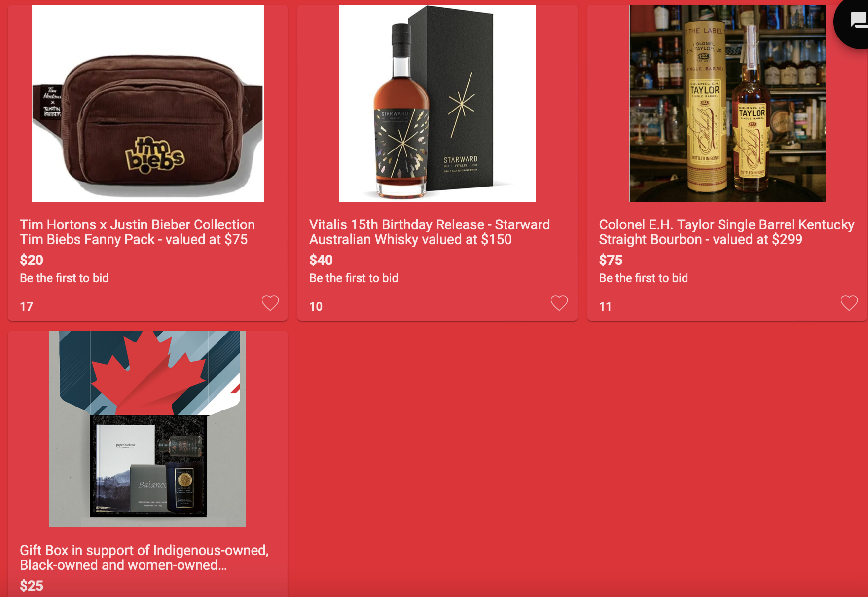Click 'Be the first to bid' under Taylor bourbon
Image resolution: width=868 pixels, height=597 pixels.
pos(643,278)
